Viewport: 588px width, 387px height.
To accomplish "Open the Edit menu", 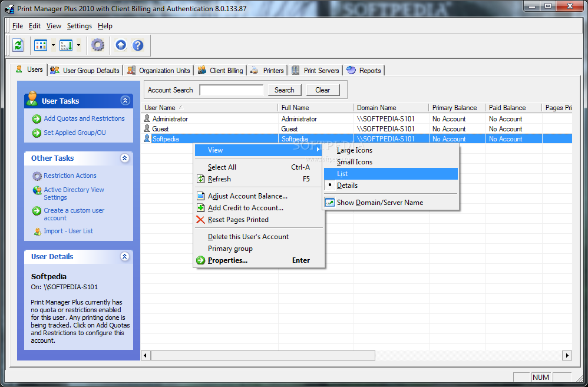I will coord(35,26).
